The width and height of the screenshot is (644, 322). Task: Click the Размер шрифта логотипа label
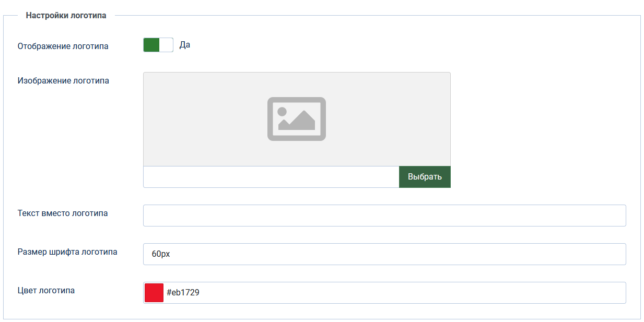[x=67, y=252]
